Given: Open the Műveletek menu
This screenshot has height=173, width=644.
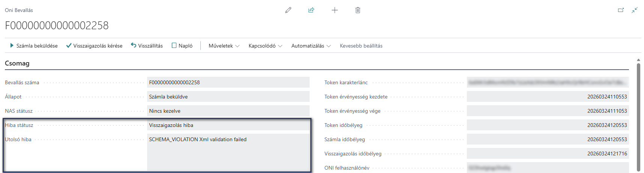Looking at the screenshot, I should pos(224,46).
